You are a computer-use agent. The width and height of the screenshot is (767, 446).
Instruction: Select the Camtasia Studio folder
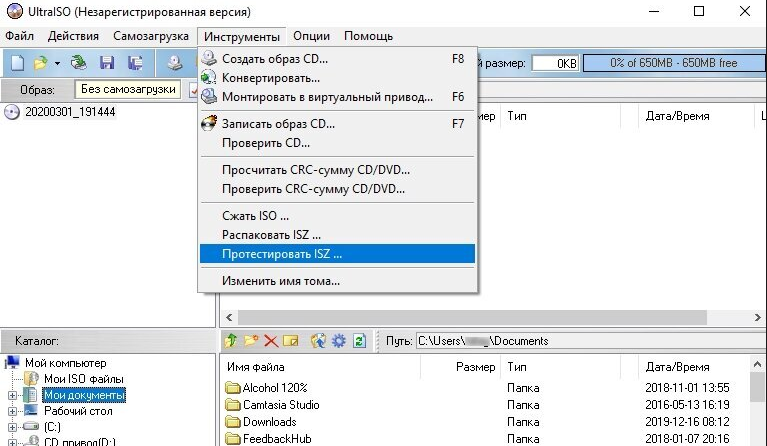tap(281, 405)
